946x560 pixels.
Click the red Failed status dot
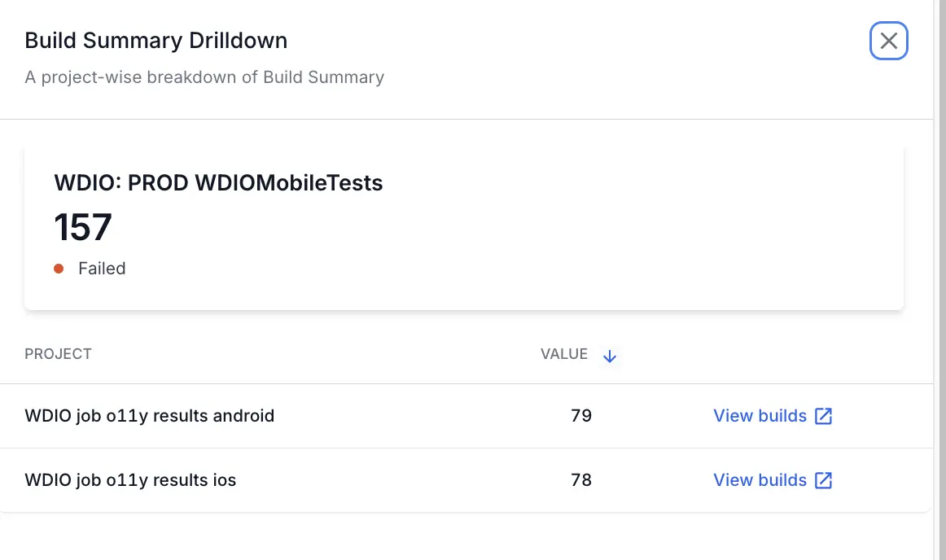pyautogui.click(x=59, y=269)
